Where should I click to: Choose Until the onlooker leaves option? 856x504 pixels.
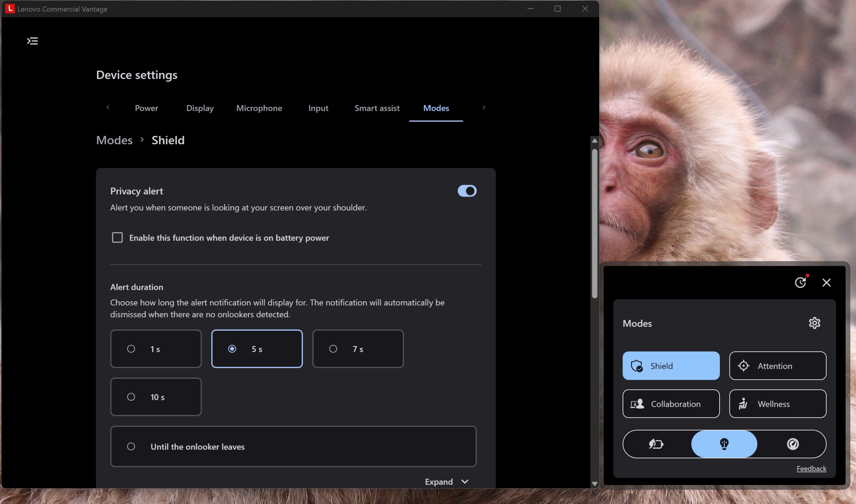pos(293,446)
